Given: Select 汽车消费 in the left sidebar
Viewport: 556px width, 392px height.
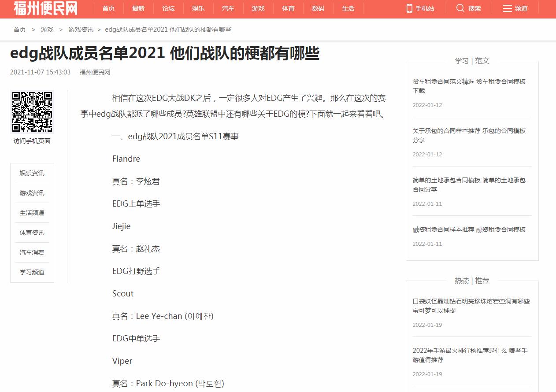Looking at the screenshot, I should click(x=32, y=252).
